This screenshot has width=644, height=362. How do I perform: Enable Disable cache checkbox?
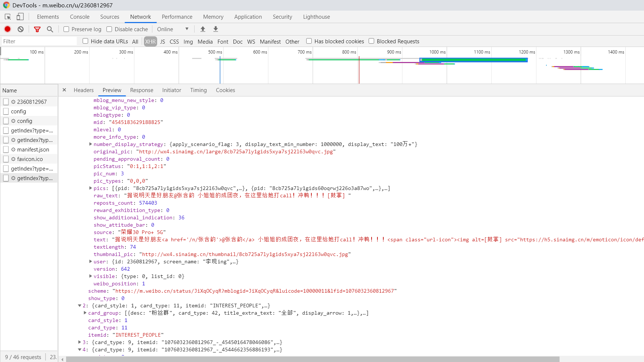tap(109, 29)
